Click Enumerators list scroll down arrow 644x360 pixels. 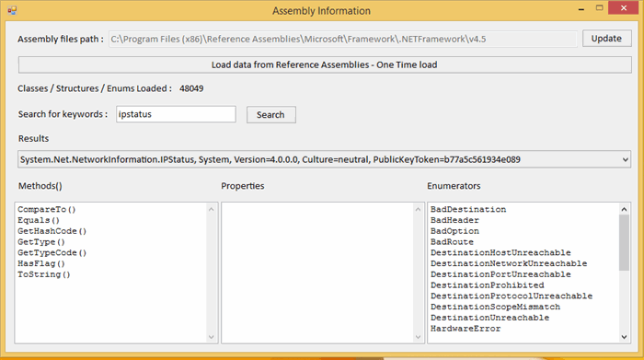625,337
